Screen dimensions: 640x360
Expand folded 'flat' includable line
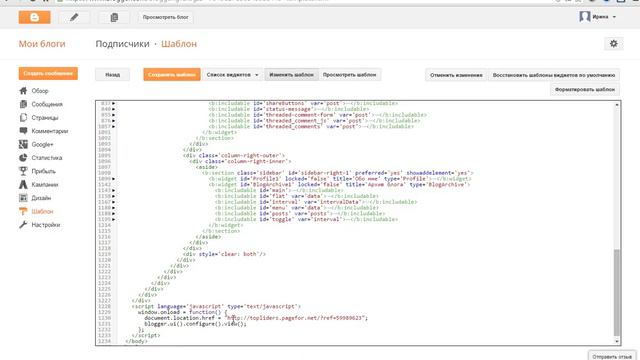click(x=113, y=196)
